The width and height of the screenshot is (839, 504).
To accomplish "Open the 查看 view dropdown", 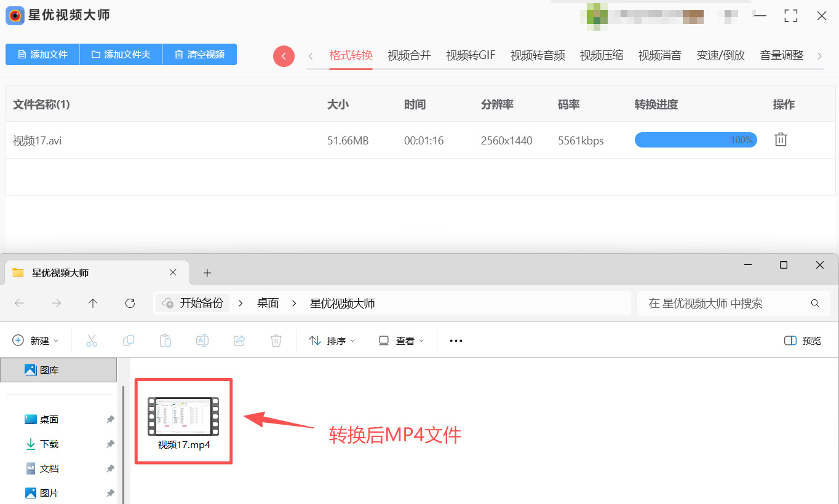I will [x=401, y=341].
